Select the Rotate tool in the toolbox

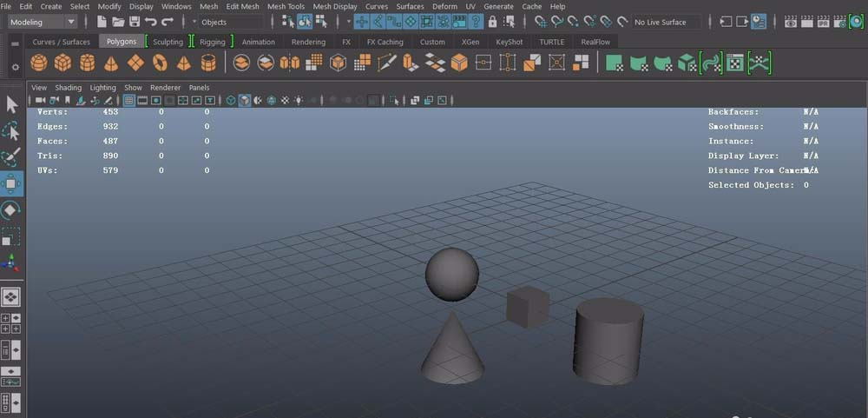pos(11,210)
